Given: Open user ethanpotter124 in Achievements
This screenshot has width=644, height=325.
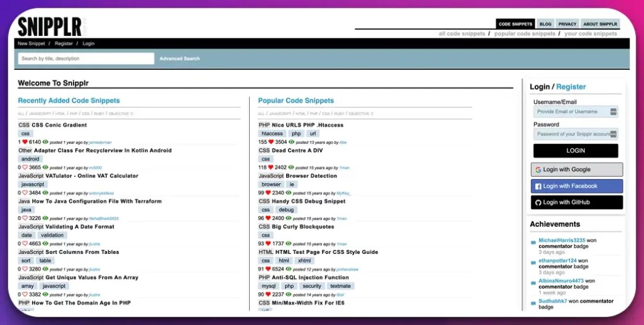Looking at the screenshot, I should pyautogui.click(x=558, y=261).
